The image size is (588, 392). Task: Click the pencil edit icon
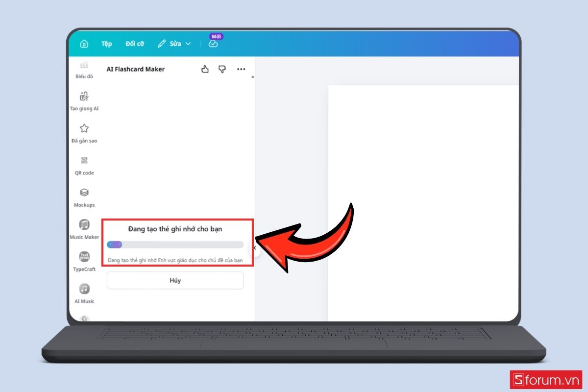pyautogui.click(x=162, y=44)
